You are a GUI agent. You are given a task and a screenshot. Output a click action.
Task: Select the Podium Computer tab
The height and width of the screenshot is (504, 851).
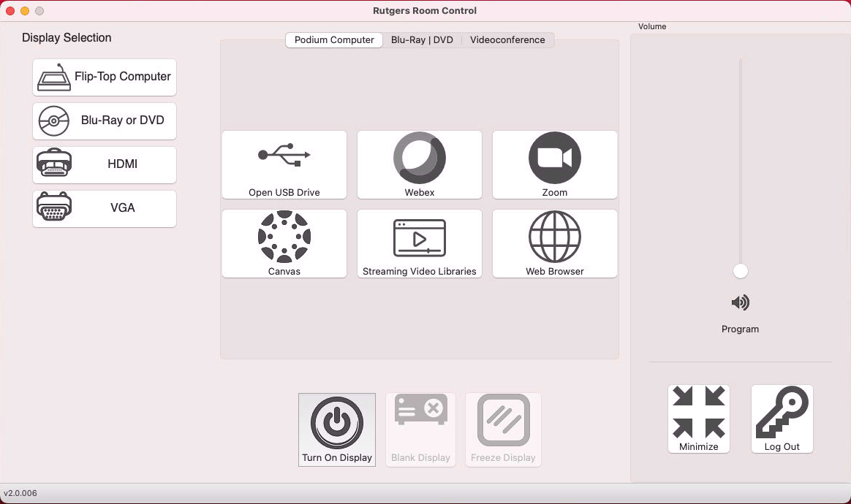[334, 40]
